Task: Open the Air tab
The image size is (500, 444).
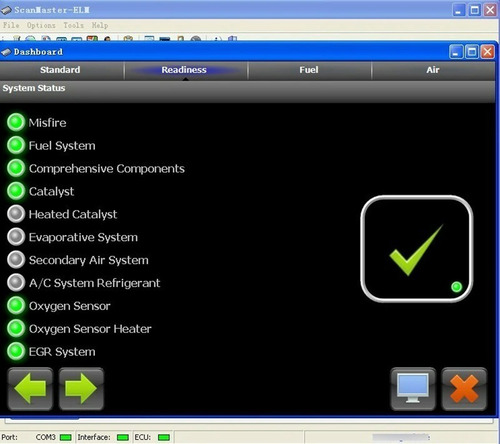Action: point(433,70)
